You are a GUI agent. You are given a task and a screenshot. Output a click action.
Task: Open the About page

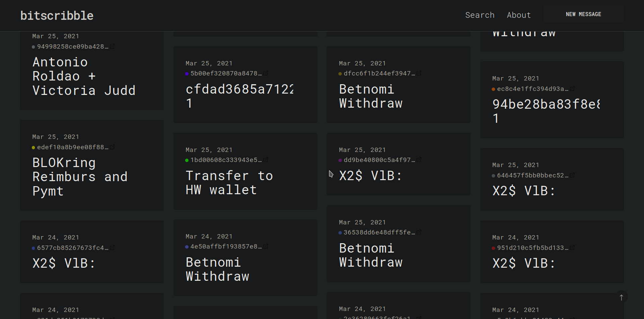519,15
